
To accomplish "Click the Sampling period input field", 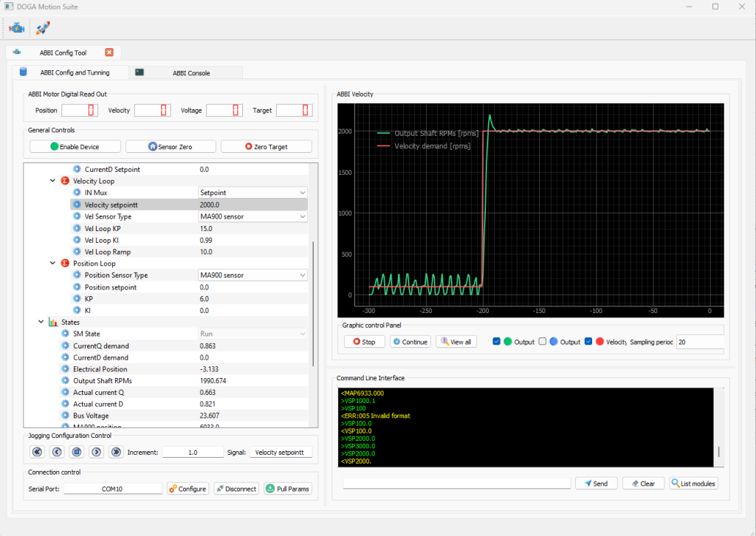I will [x=700, y=342].
